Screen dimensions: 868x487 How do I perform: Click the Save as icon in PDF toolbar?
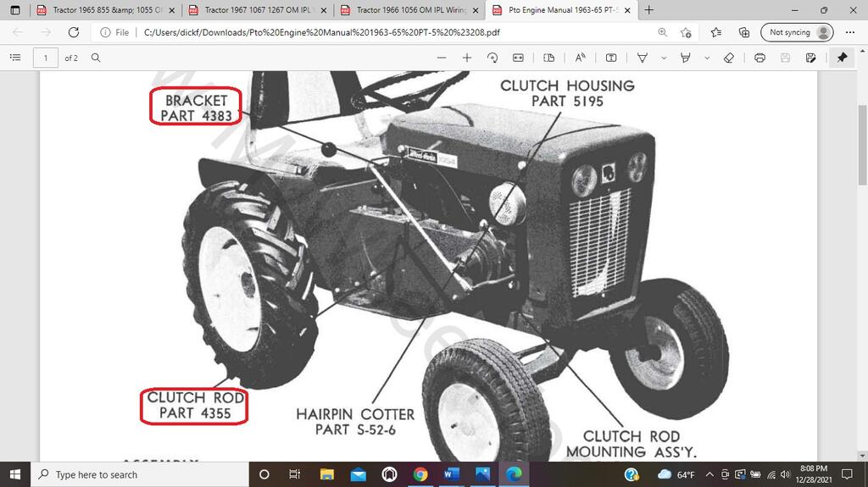point(811,58)
